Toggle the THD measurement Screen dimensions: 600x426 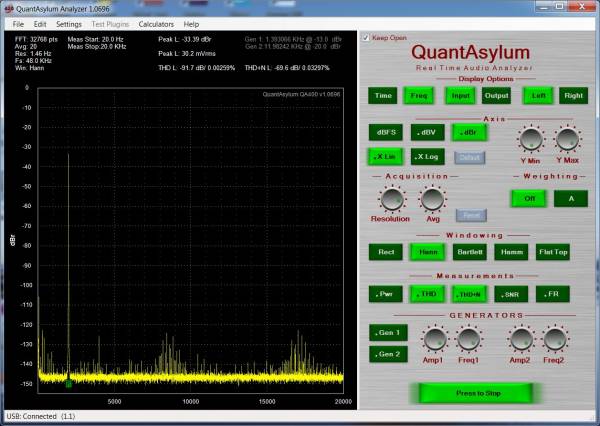pos(427,294)
